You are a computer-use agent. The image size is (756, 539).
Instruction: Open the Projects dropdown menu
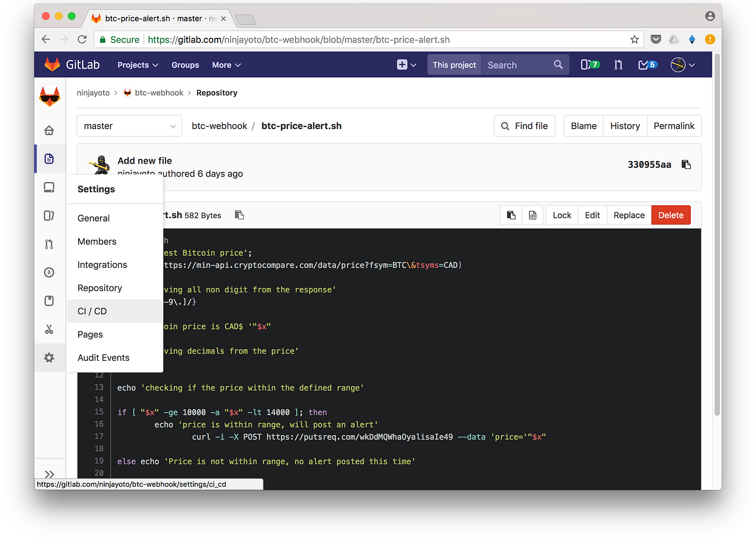[x=138, y=65]
